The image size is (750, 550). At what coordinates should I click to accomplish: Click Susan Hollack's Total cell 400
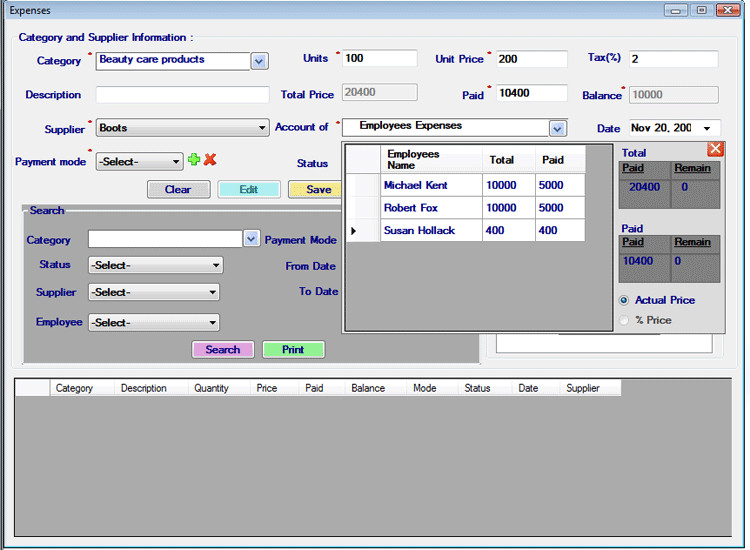pyautogui.click(x=508, y=231)
